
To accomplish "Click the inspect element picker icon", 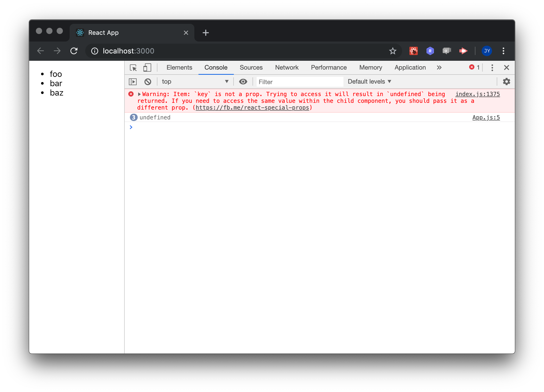I will pos(133,68).
